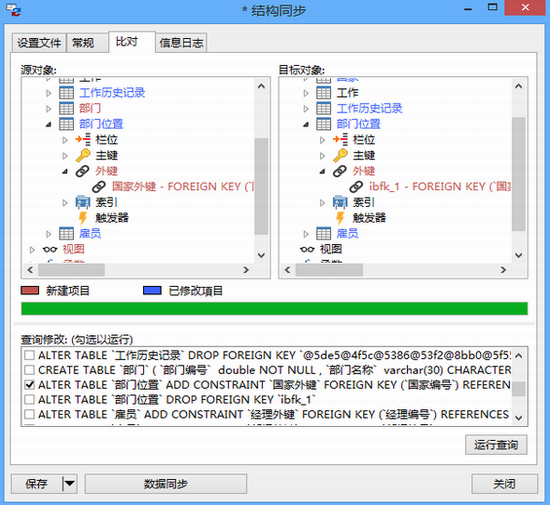Click the 索引 index icon in source tree
550x505 pixels.
(x=83, y=202)
